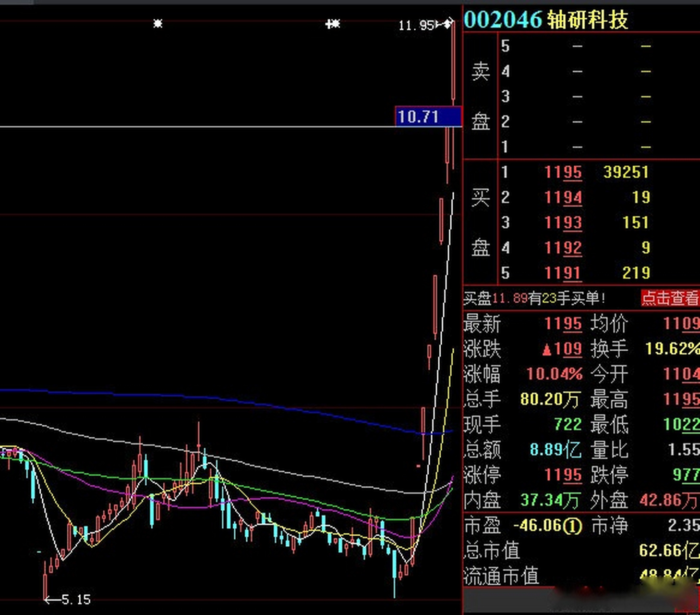Click buy 5 volume 219
700x615 pixels.
636,273
